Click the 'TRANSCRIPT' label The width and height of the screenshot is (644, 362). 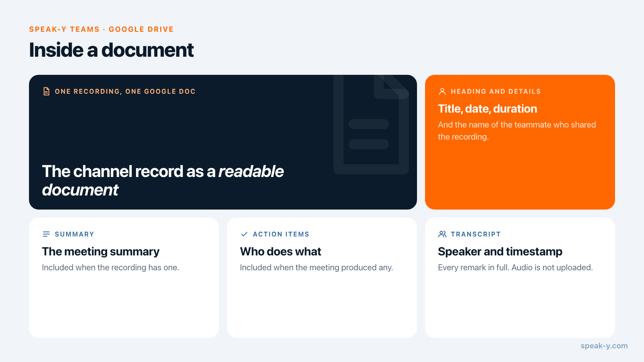[476, 234]
